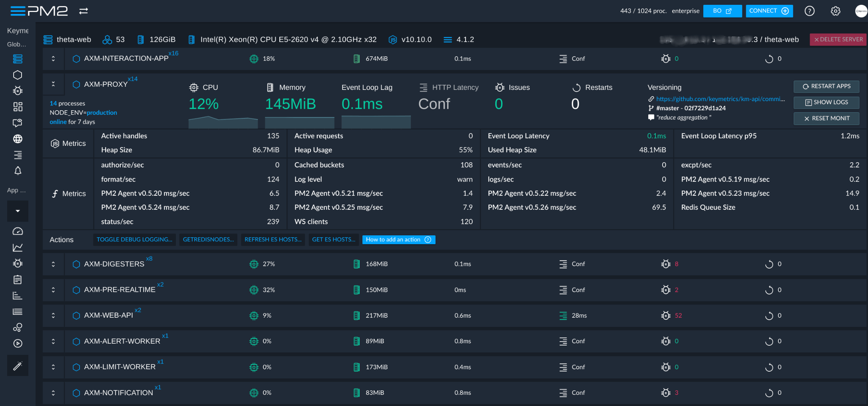Image resolution: width=868 pixels, height=406 pixels.
Task: Open the Servers view in the sidebar
Action: point(18,59)
